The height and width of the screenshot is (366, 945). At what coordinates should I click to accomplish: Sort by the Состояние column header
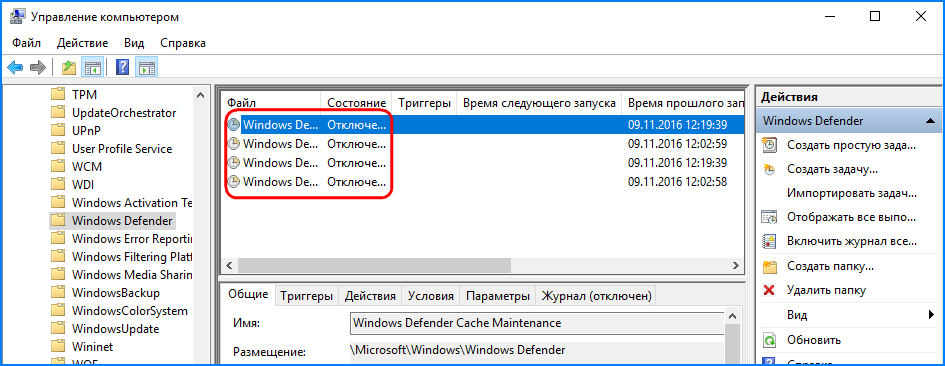(x=356, y=103)
